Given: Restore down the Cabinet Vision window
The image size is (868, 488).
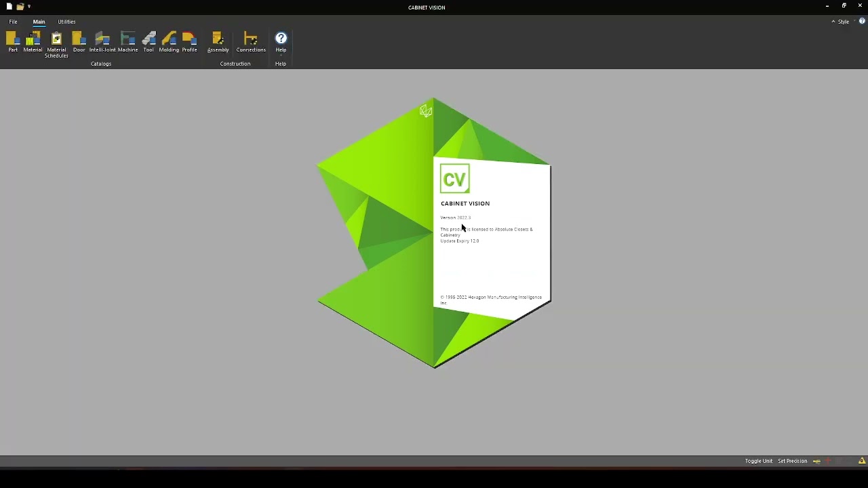Looking at the screenshot, I should click(844, 6).
